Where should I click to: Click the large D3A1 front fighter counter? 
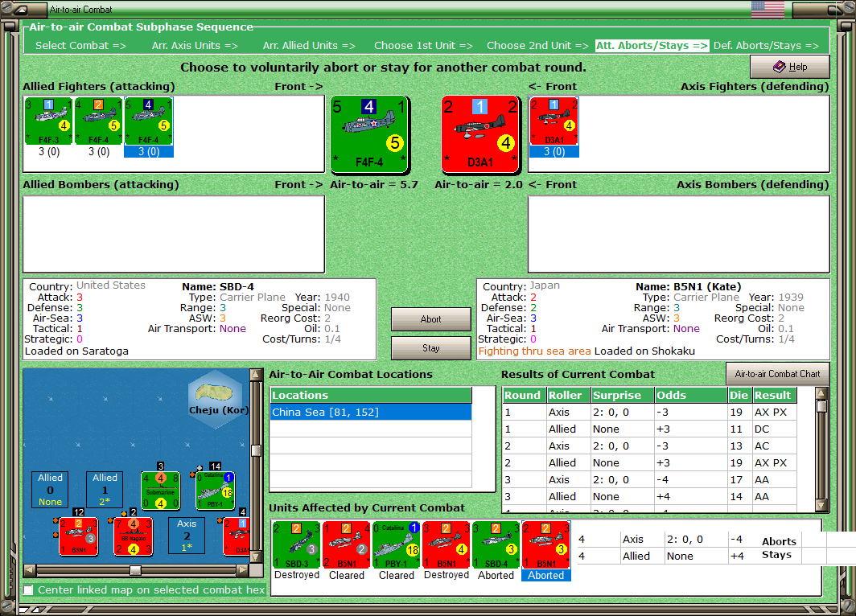click(x=479, y=134)
